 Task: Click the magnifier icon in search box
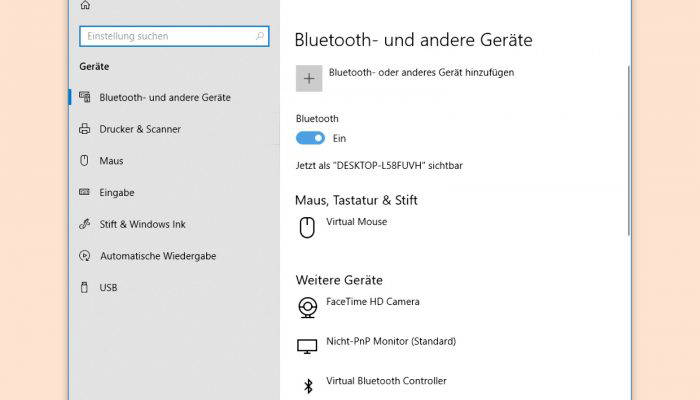pos(259,36)
